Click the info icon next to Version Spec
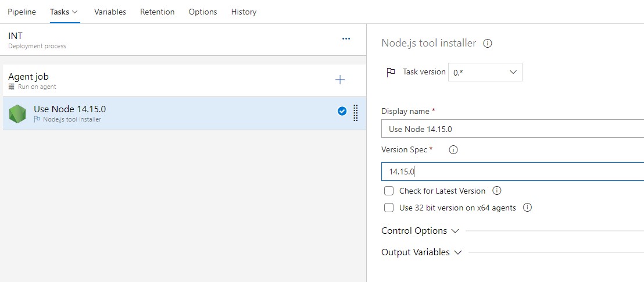644x282 pixels. (x=454, y=149)
